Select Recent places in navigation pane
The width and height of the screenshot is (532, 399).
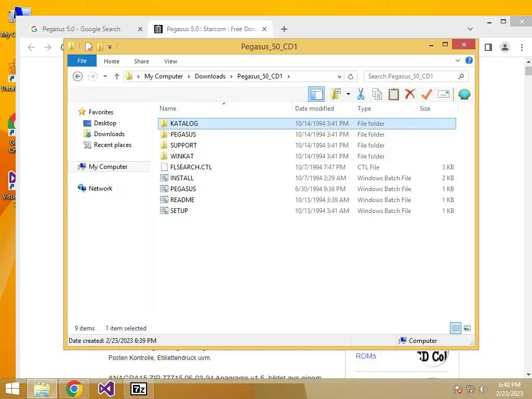pos(113,145)
